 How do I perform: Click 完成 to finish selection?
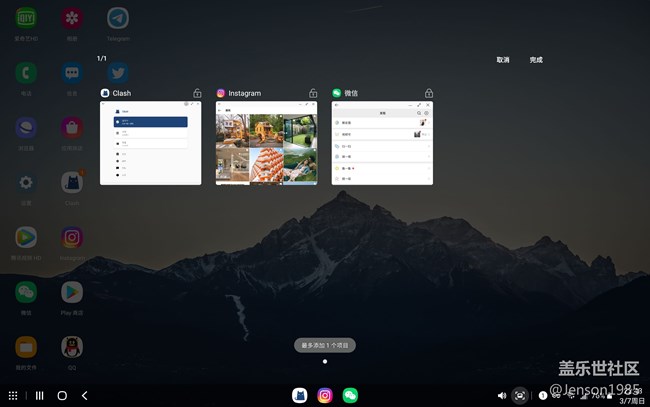[x=536, y=60]
